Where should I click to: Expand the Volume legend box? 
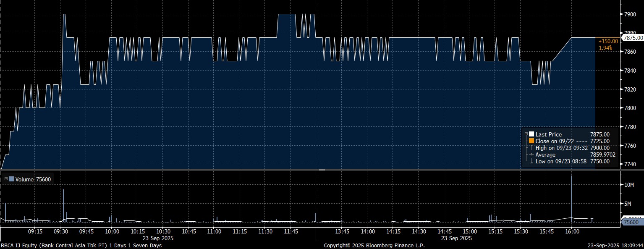pos(6,179)
